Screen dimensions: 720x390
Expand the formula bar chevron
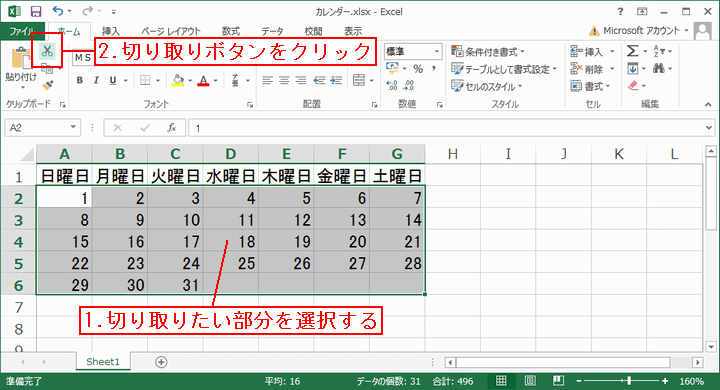709,128
